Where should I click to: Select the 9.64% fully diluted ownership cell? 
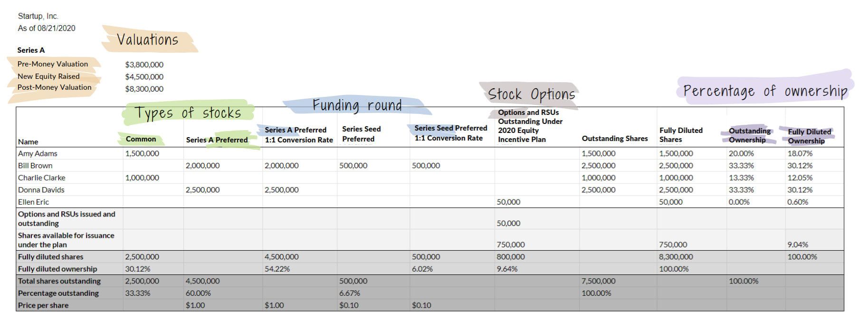(507, 269)
